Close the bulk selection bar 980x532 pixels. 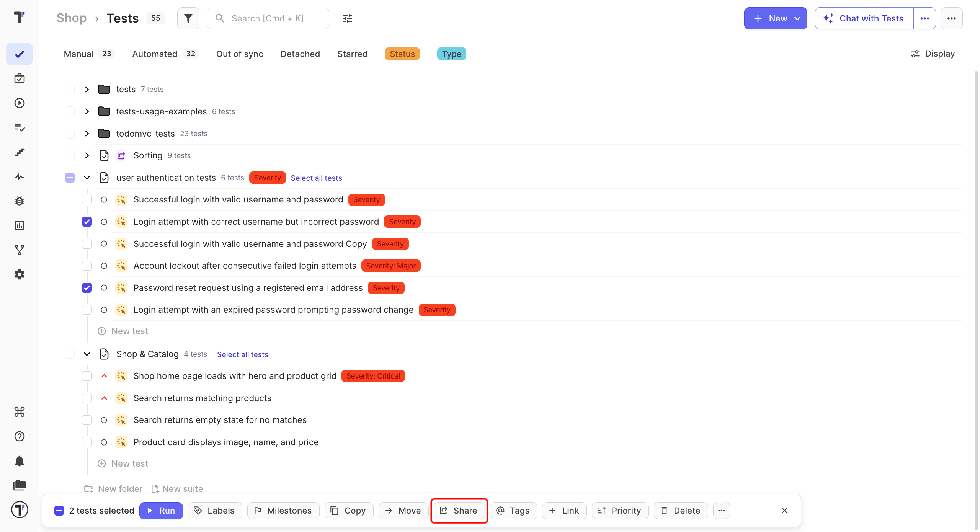(x=785, y=511)
